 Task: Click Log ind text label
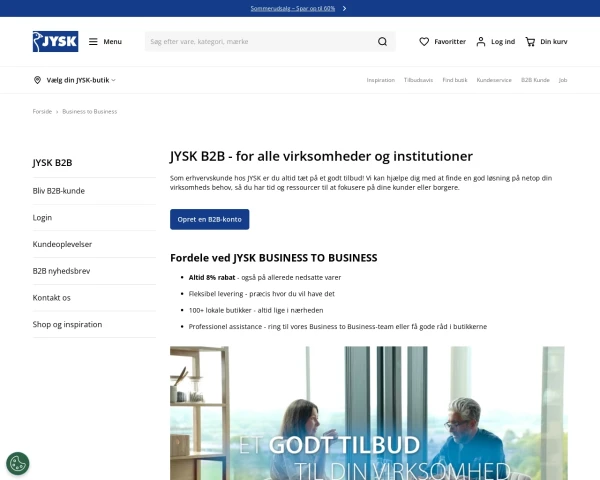pyautogui.click(x=503, y=41)
